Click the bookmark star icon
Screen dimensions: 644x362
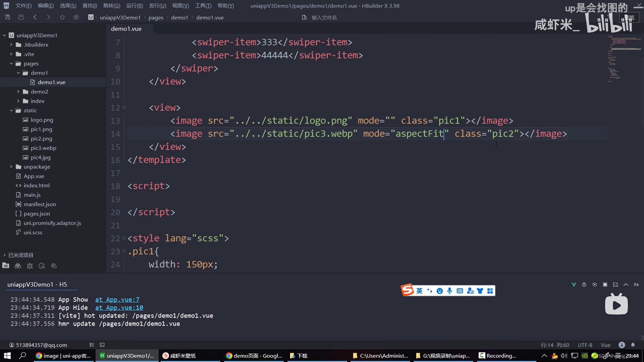point(62,17)
